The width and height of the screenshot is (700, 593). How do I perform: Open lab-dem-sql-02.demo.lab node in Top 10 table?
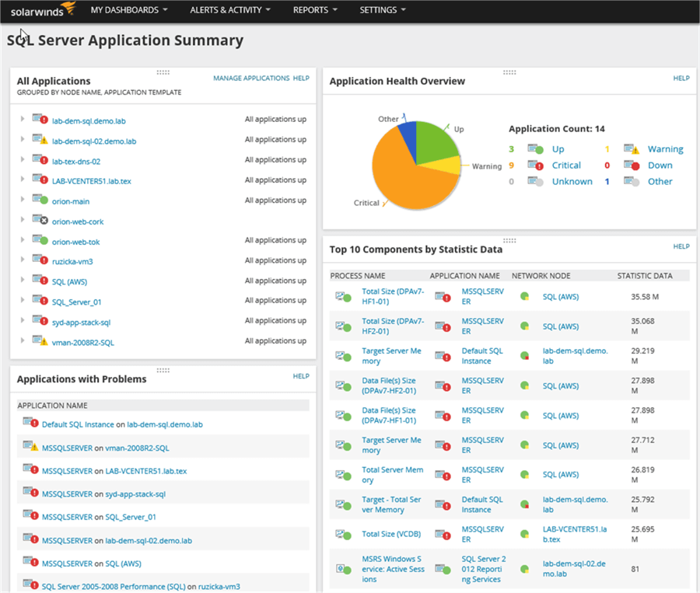tap(574, 569)
